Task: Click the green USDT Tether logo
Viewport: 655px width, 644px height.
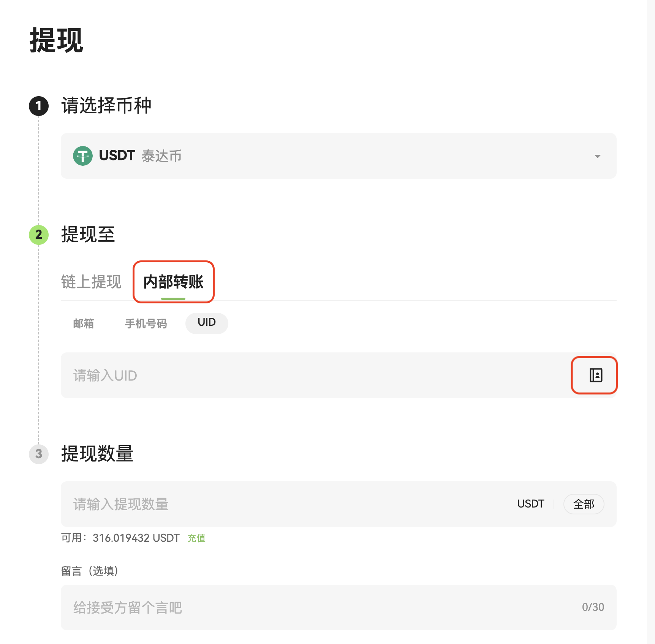Action: [82, 156]
